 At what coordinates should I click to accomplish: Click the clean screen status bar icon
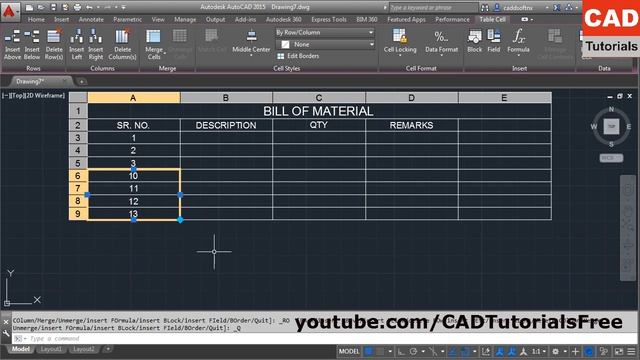click(619, 351)
